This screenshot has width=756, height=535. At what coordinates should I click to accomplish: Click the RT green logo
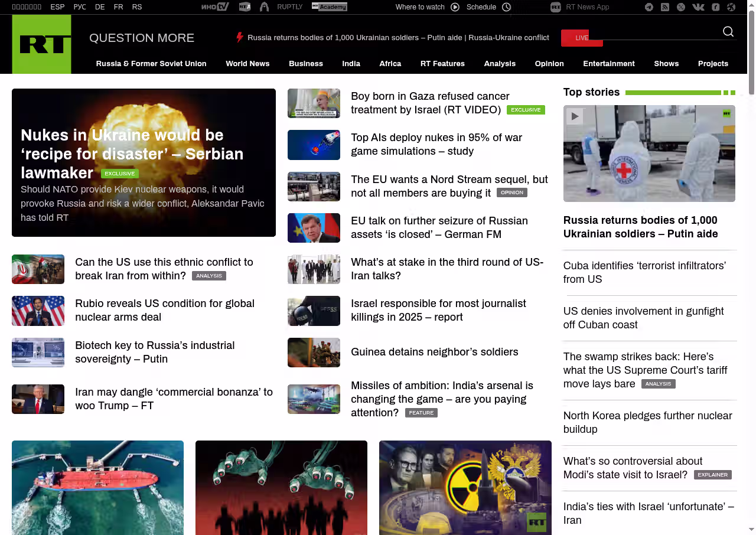click(41, 44)
